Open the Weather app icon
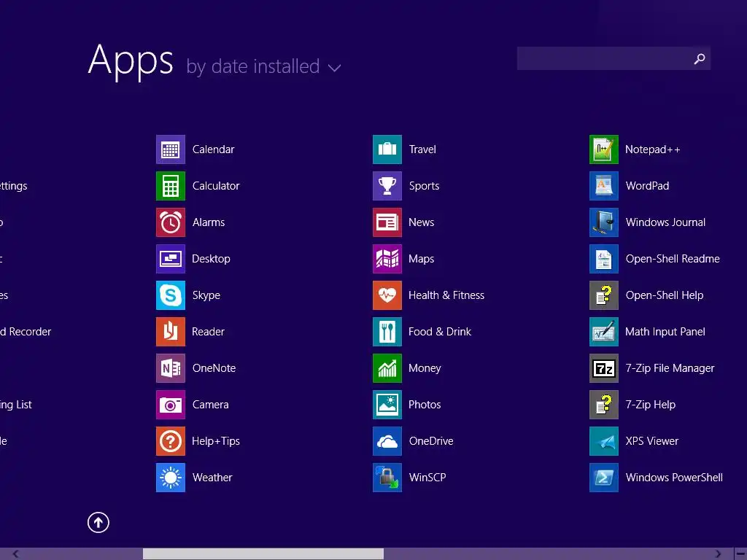The width and height of the screenshot is (747, 560). tap(171, 478)
